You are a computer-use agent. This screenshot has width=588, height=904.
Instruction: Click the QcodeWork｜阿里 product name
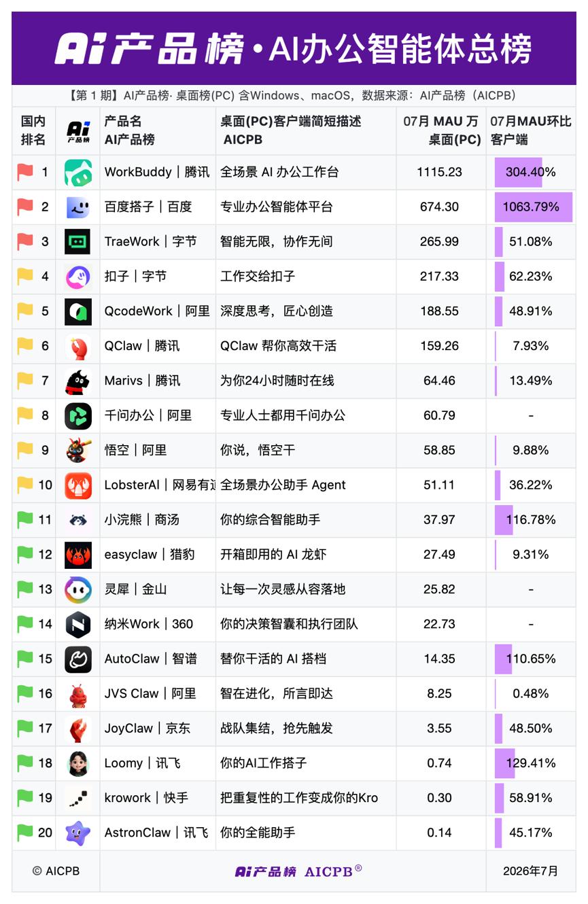tap(157, 311)
